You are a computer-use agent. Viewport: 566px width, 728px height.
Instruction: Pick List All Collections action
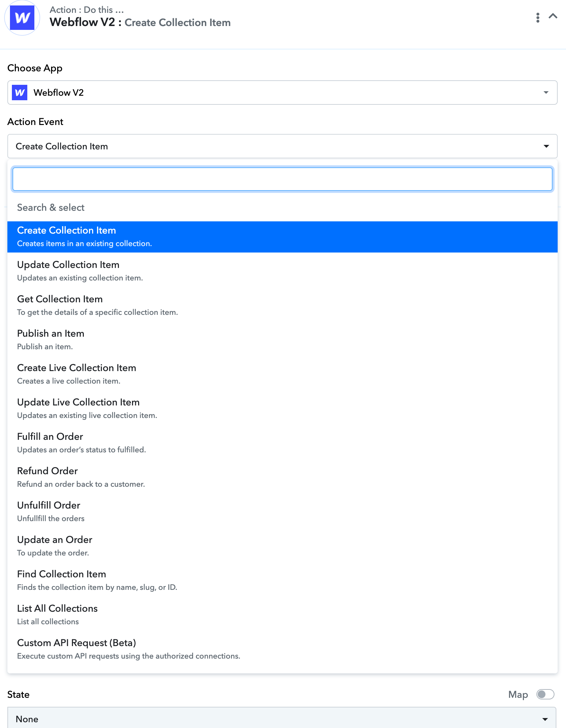point(282,614)
